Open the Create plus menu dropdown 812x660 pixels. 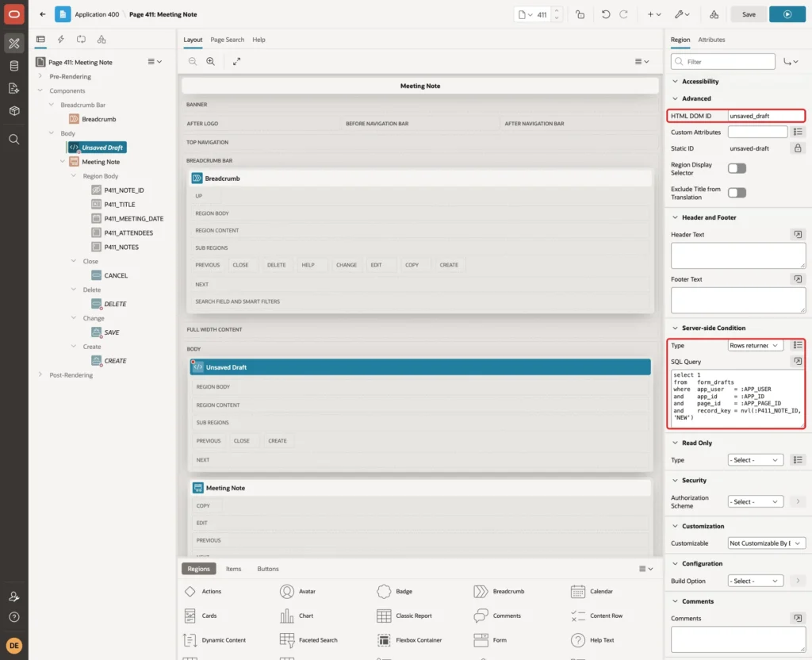pyautogui.click(x=654, y=14)
